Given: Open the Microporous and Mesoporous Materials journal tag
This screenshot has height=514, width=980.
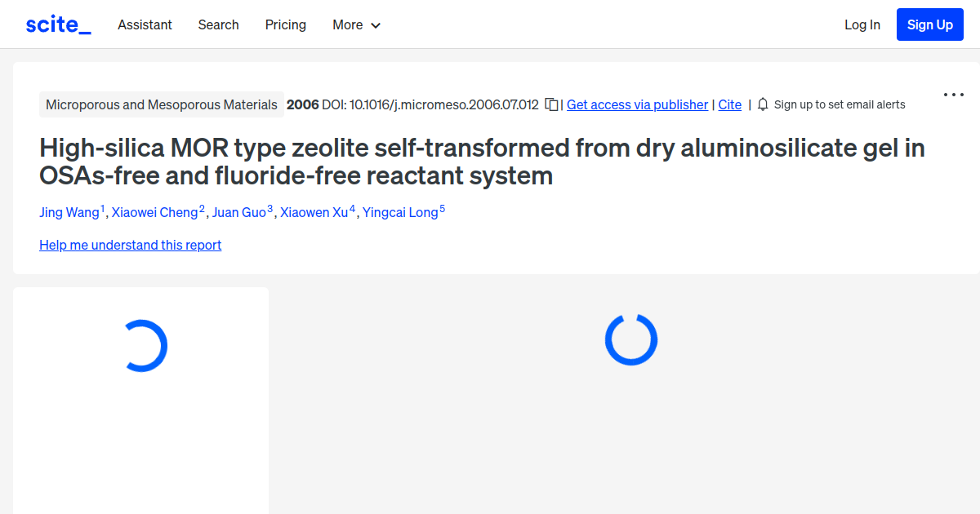Looking at the screenshot, I should point(162,104).
